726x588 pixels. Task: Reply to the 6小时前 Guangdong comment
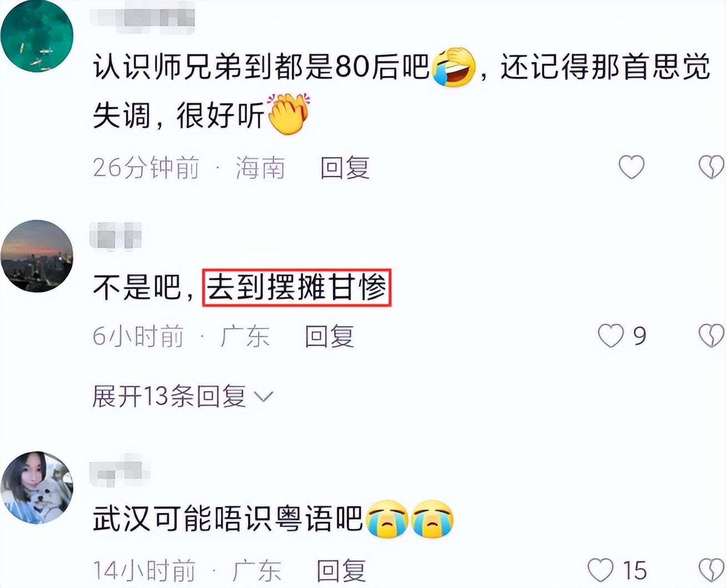[x=330, y=336]
